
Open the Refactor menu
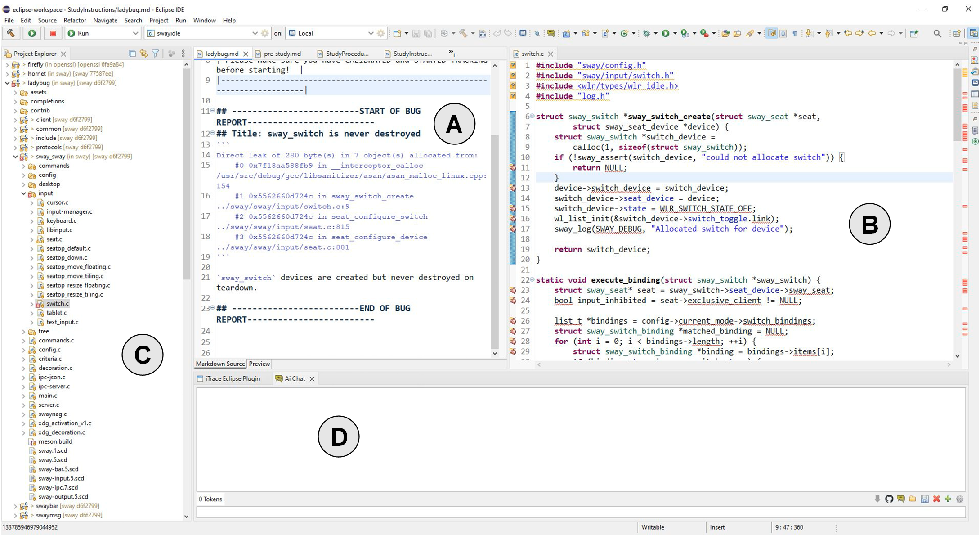click(75, 20)
